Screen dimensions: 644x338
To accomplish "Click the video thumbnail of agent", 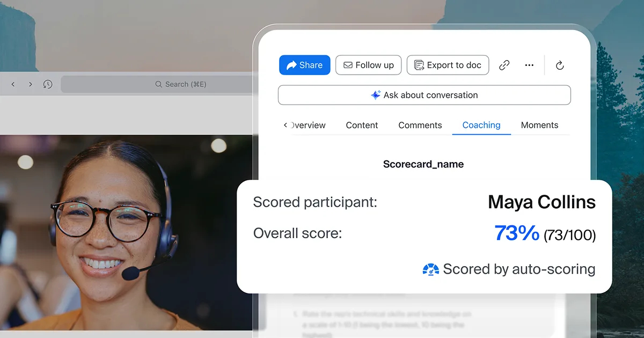I will (126, 232).
